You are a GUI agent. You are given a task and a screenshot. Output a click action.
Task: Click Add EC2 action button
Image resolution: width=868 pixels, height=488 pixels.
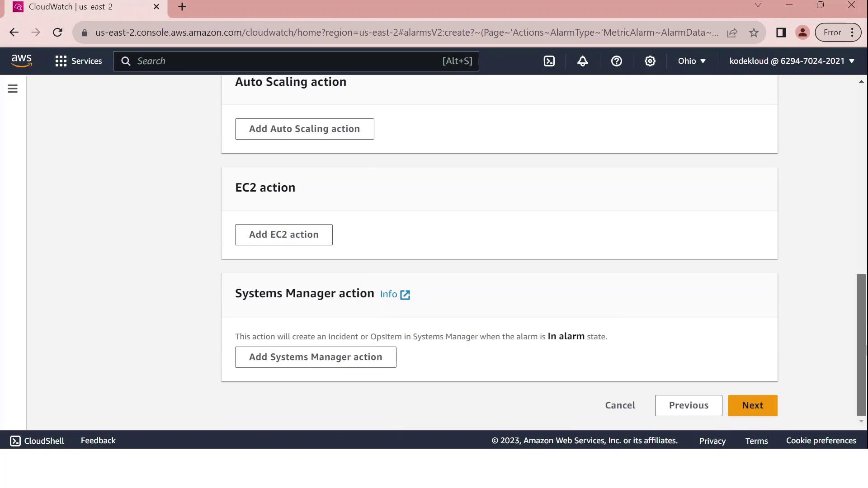[283, 235]
